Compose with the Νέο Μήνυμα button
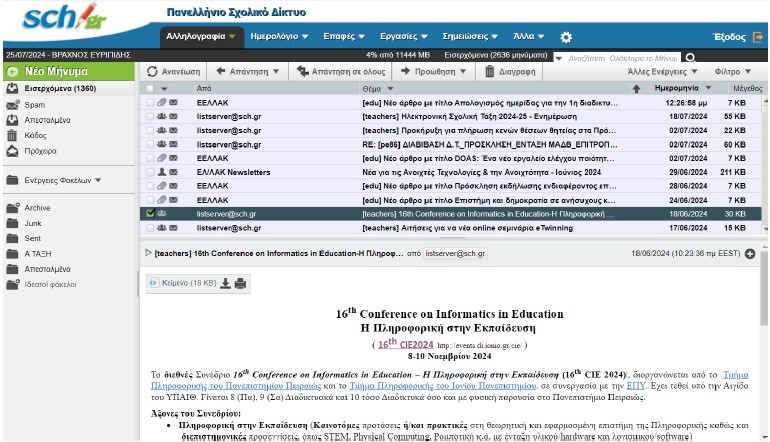Viewport: 770px width, 442px height. tap(69, 72)
